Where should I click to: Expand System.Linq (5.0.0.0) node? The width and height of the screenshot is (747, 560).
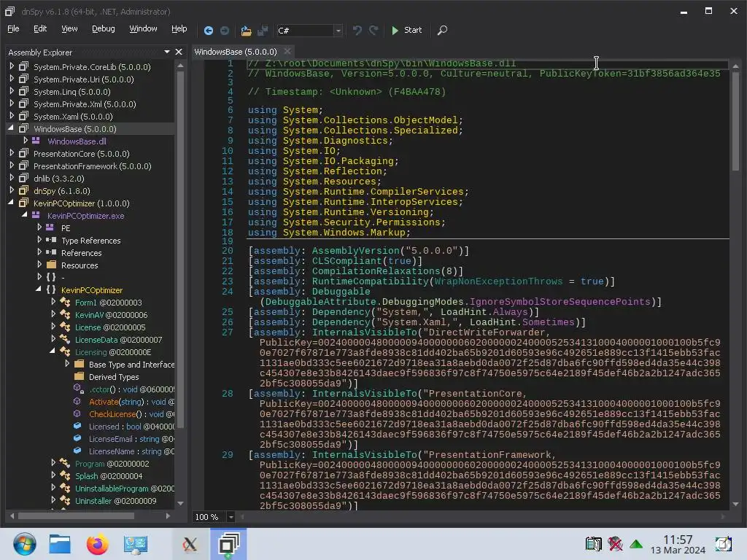coord(12,91)
